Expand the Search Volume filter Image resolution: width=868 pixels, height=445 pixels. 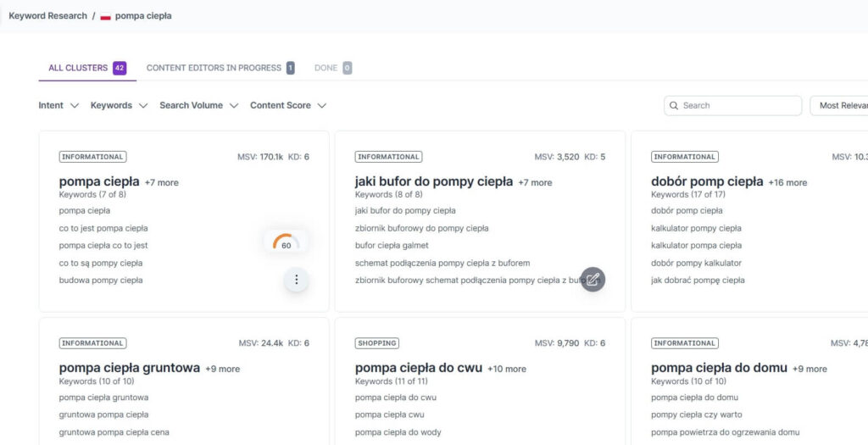click(x=198, y=106)
